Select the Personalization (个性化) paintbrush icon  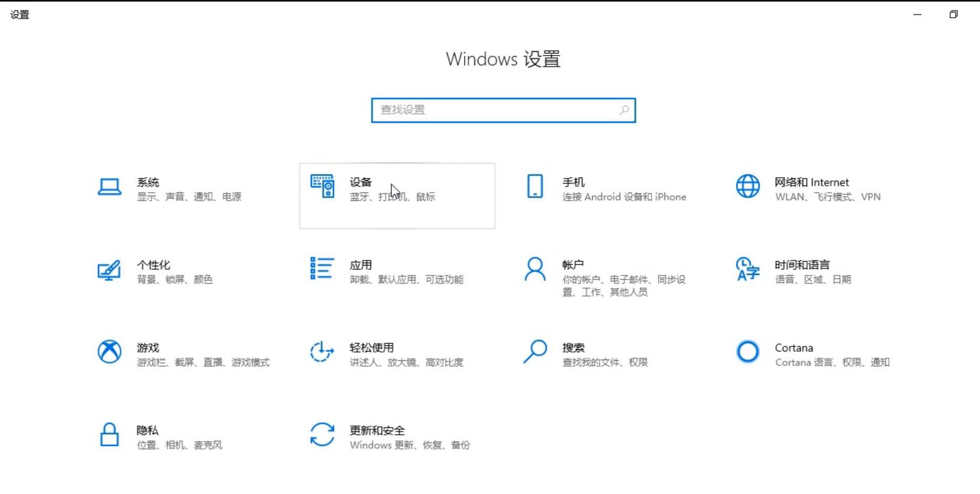tap(109, 270)
